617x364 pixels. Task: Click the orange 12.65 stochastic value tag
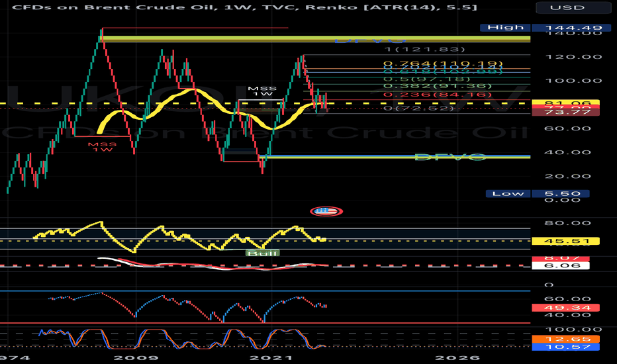tap(565, 340)
